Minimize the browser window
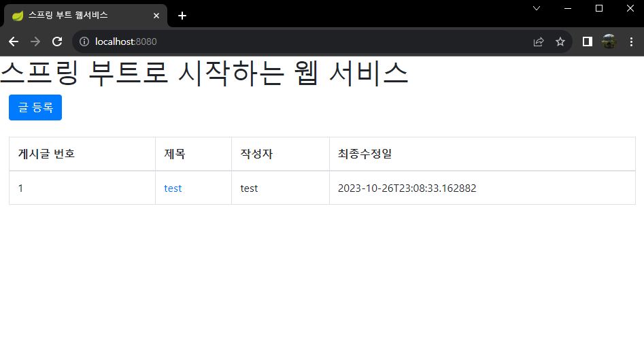 (x=568, y=8)
